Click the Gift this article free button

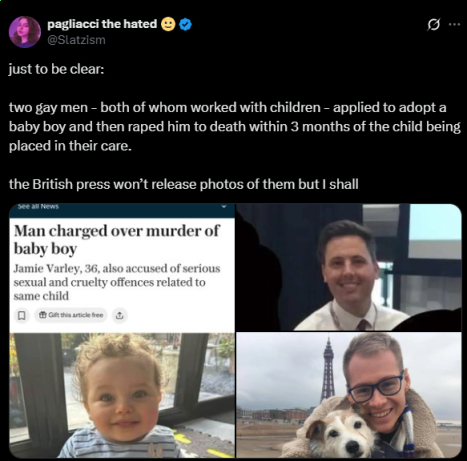(71, 315)
